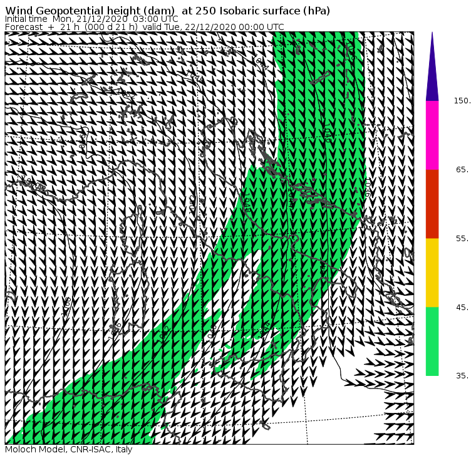
Task: Click the '55.' legend value
Action: [462, 239]
